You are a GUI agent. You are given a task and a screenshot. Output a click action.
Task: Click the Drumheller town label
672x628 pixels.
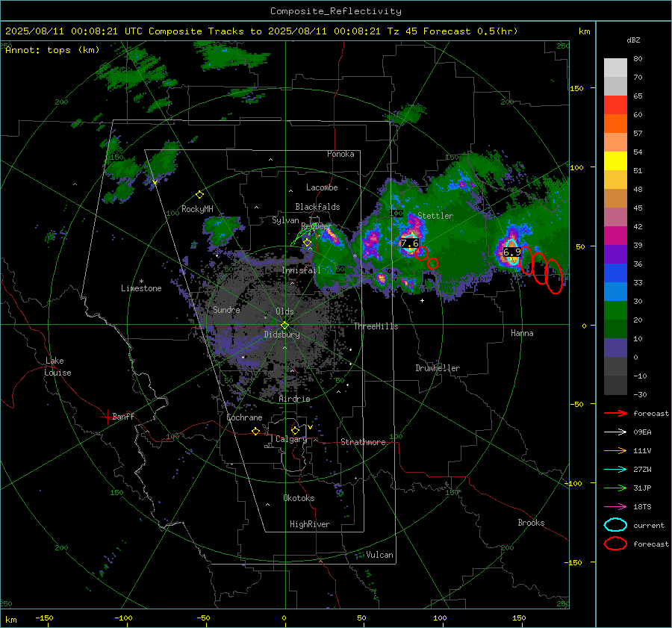438,368
